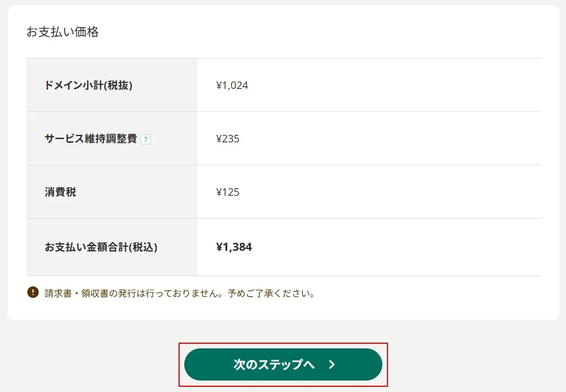Click the green highlighted action button
The height and width of the screenshot is (392, 566).
pos(284,364)
